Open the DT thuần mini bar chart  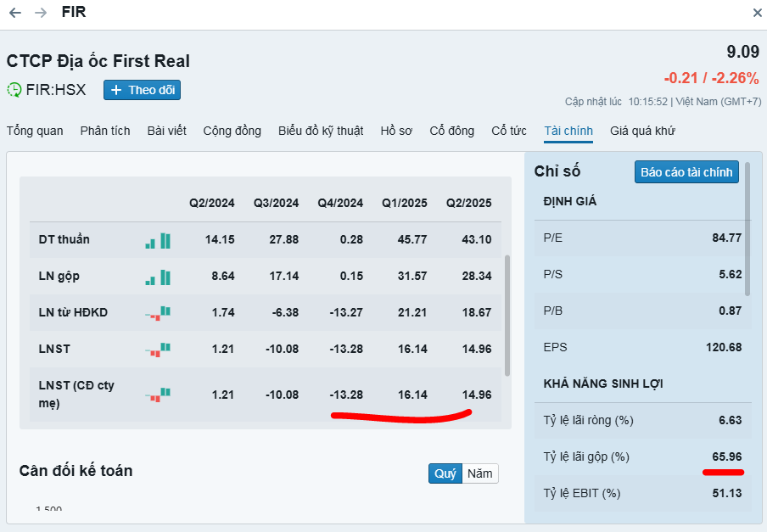tap(158, 241)
